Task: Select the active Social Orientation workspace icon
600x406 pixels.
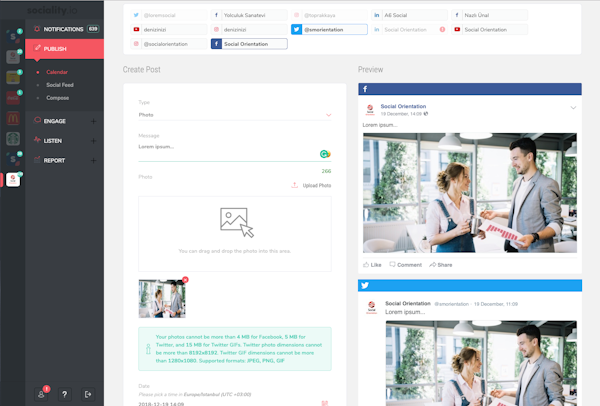Action: (x=13, y=179)
